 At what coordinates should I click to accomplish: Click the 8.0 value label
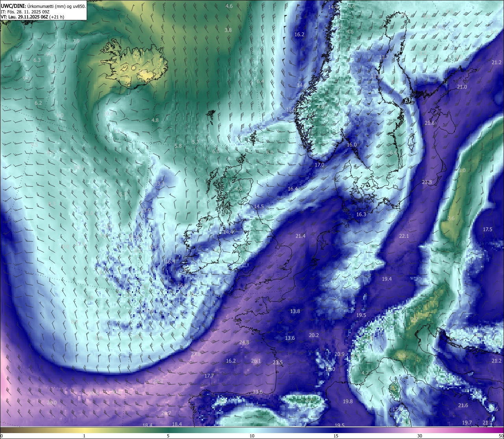(x=462, y=170)
